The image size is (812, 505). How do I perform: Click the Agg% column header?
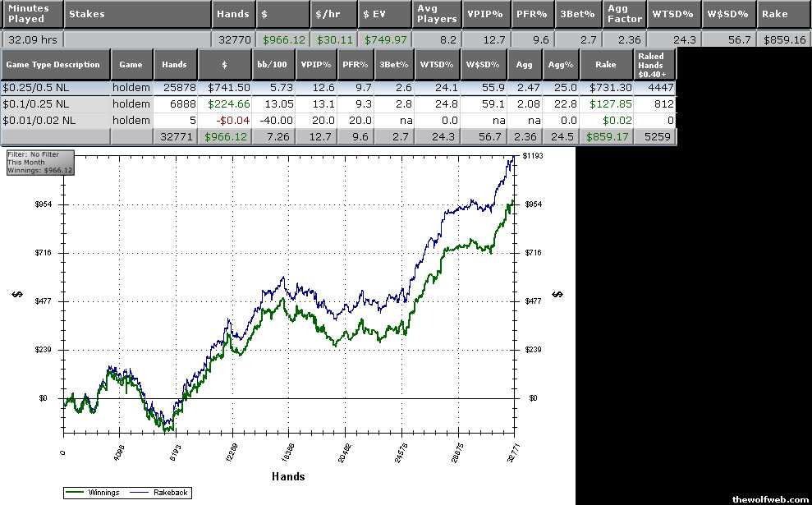coord(560,64)
